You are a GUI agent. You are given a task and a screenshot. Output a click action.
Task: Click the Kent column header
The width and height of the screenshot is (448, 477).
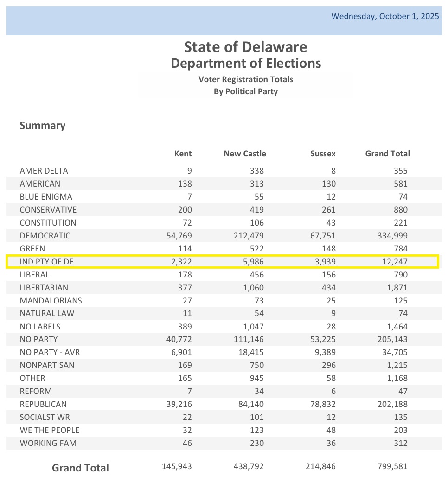[x=183, y=154]
